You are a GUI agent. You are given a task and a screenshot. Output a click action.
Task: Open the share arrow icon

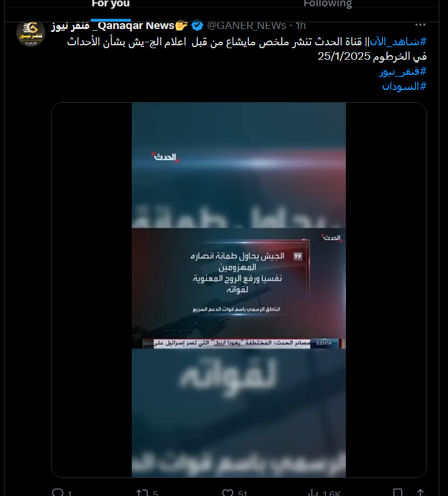click(x=421, y=492)
